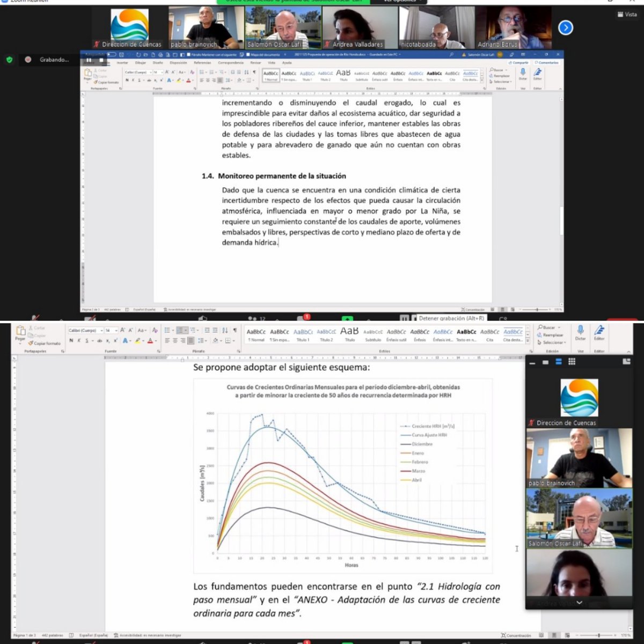Click the numbered list icon in bottom ribbon
644x644 pixels.
coord(180,331)
